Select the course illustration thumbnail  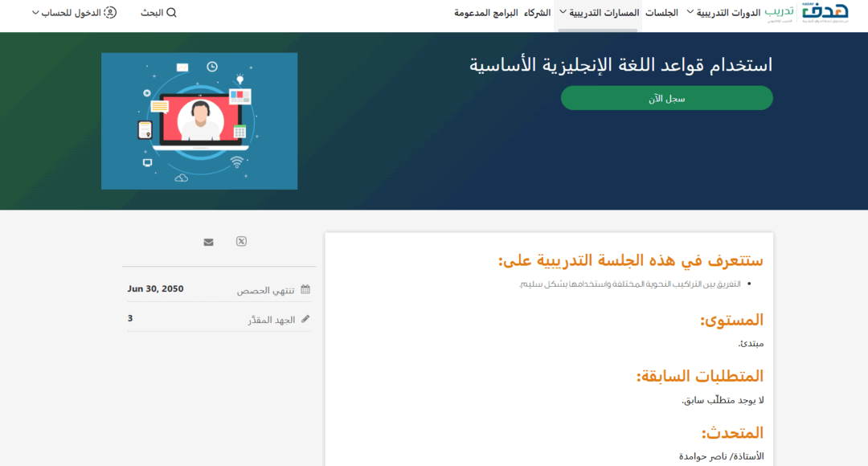199,121
